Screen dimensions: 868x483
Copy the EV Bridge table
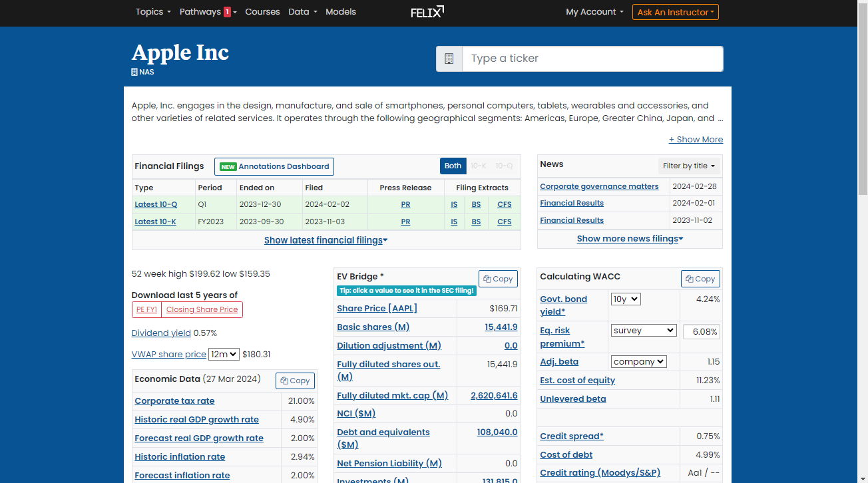pyautogui.click(x=498, y=279)
